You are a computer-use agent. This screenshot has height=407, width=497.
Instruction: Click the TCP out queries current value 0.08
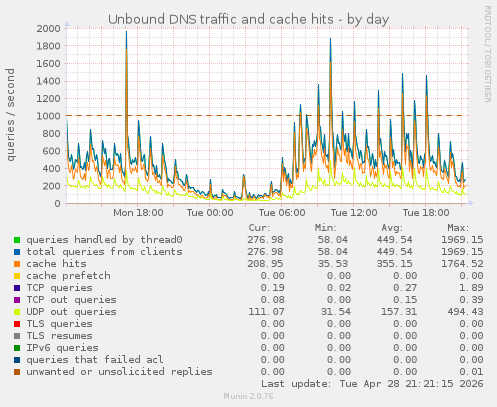pyautogui.click(x=273, y=300)
